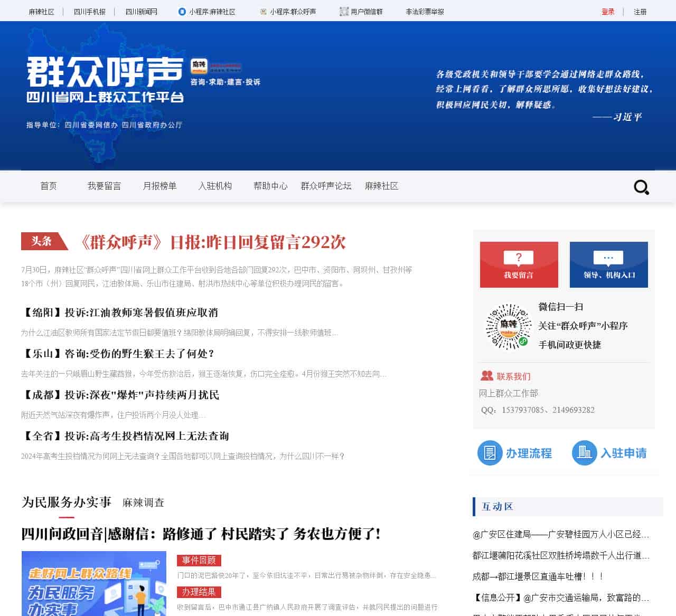The image size is (676, 616).
Task: Click the red 登录 login link
Action: [608, 12]
